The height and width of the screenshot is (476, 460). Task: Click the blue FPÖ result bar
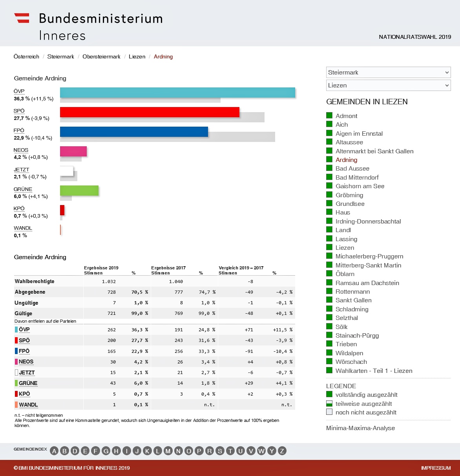click(x=134, y=132)
